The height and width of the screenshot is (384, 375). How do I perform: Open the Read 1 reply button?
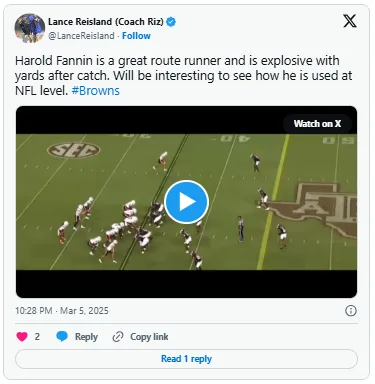(x=186, y=359)
